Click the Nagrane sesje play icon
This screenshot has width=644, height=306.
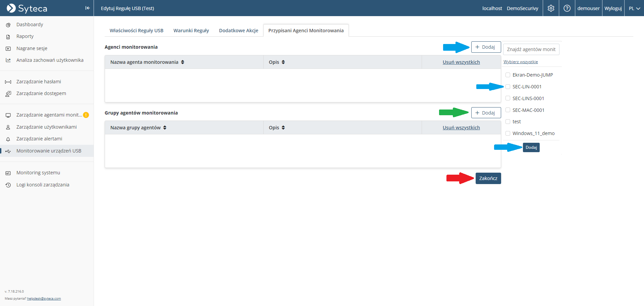8,49
